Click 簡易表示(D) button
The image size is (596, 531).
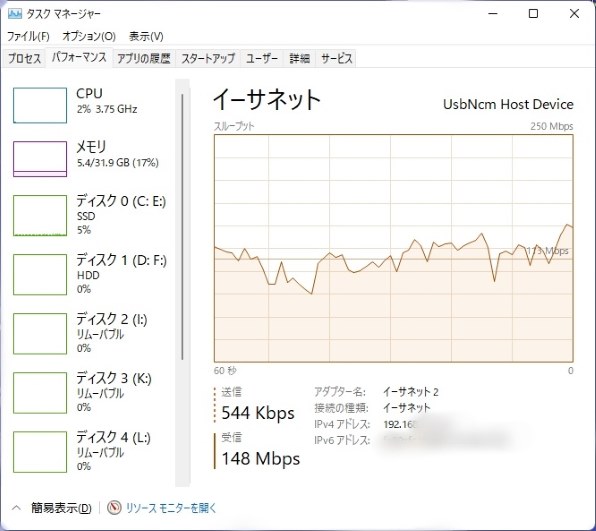(x=61, y=508)
